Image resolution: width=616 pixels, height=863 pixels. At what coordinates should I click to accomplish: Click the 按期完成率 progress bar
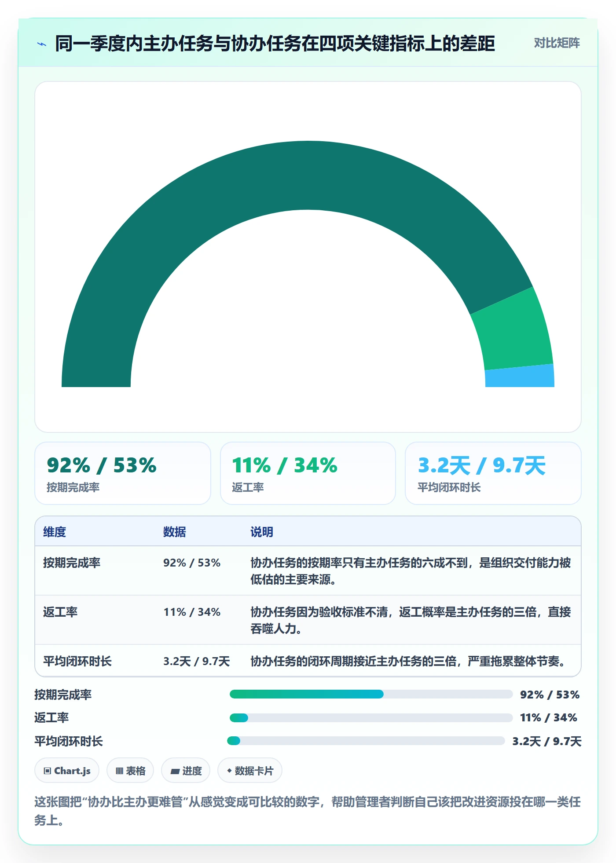point(371,694)
